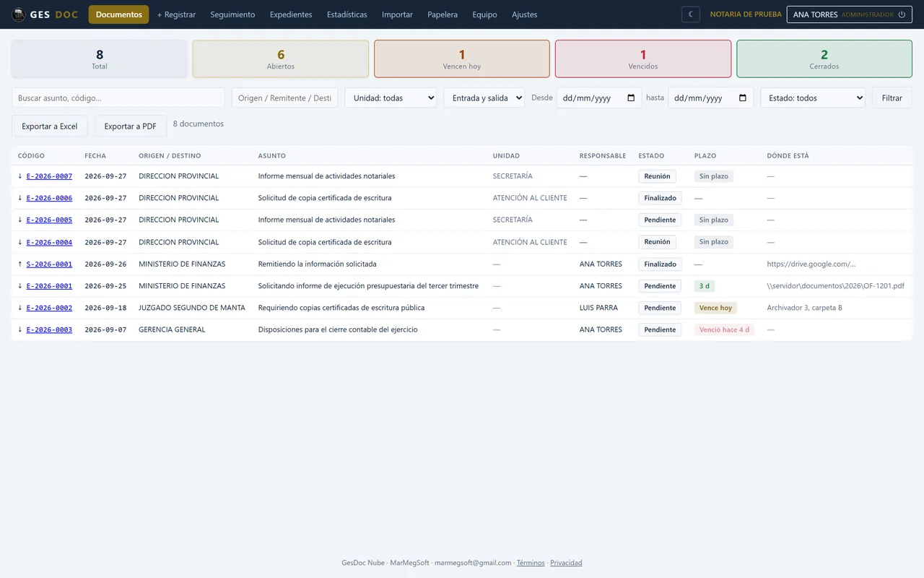Focus the Buscar asunto, código search field
The image size is (924, 578).
(x=118, y=98)
